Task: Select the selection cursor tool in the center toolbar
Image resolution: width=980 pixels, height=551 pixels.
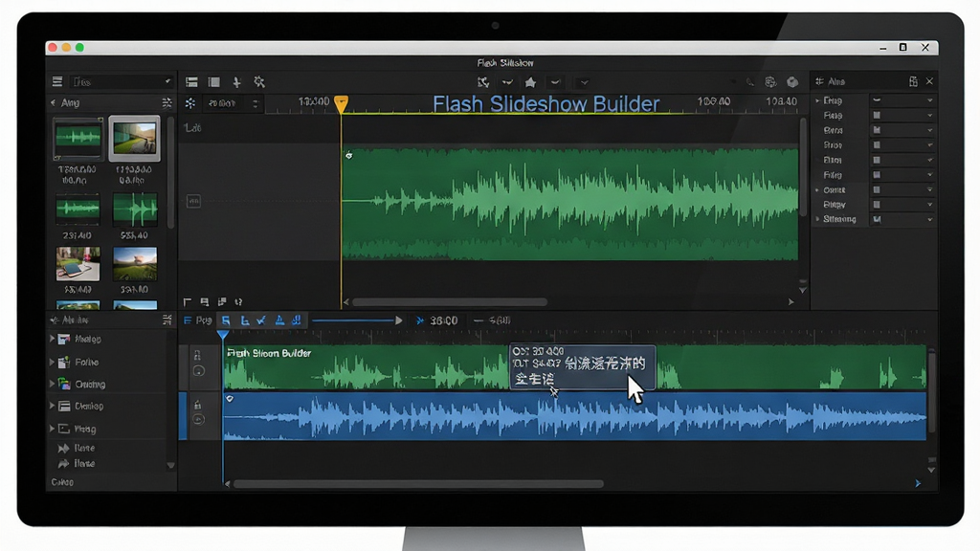Action: point(483,82)
